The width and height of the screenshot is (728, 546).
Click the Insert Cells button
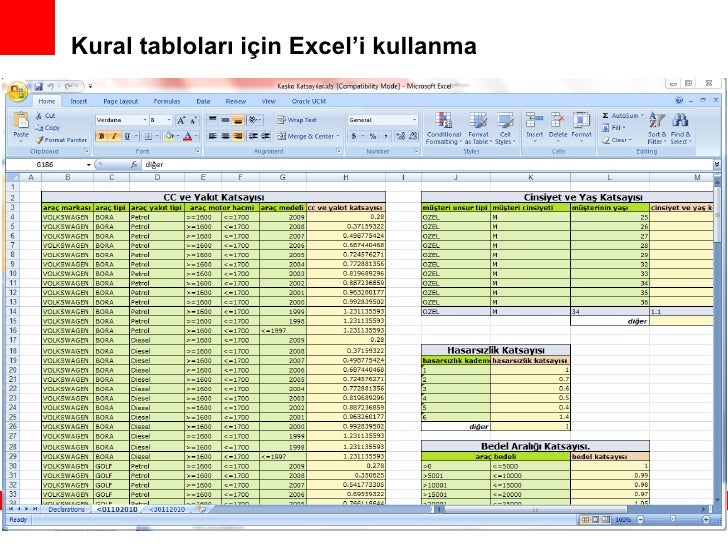(x=534, y=125)
